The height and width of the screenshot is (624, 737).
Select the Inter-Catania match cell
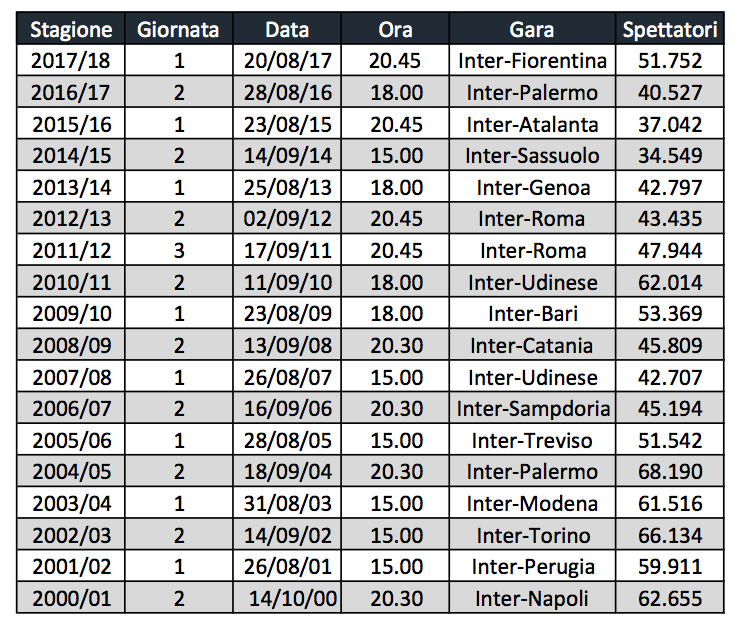(x=532, y=346)
